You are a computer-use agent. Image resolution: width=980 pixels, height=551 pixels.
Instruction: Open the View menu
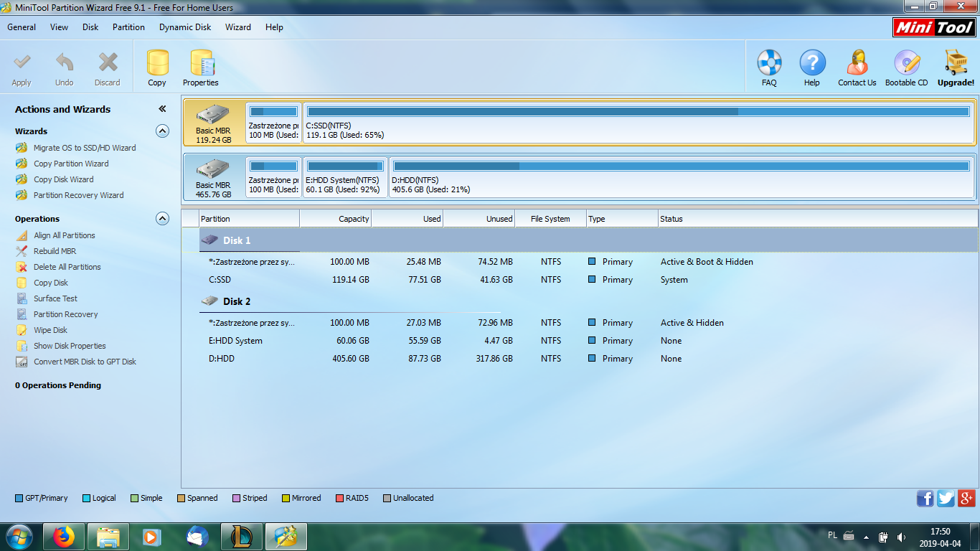pyautogui.click(x=60, y=27)
